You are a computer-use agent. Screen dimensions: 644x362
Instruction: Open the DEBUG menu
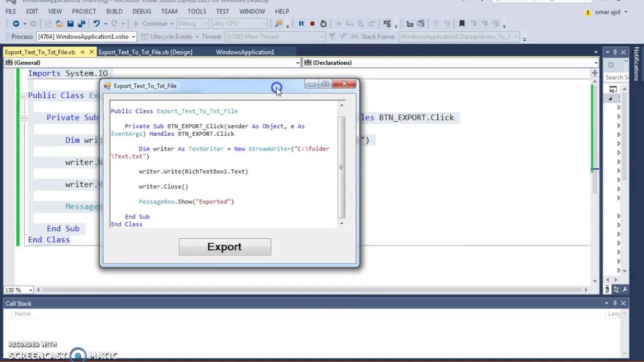pyautogui.click(x=141, y=11)
